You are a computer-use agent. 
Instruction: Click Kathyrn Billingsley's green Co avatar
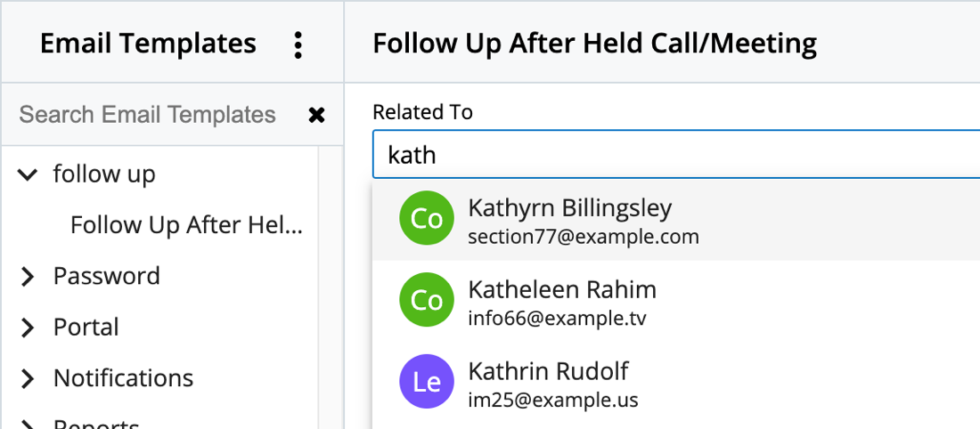(428, 219)
